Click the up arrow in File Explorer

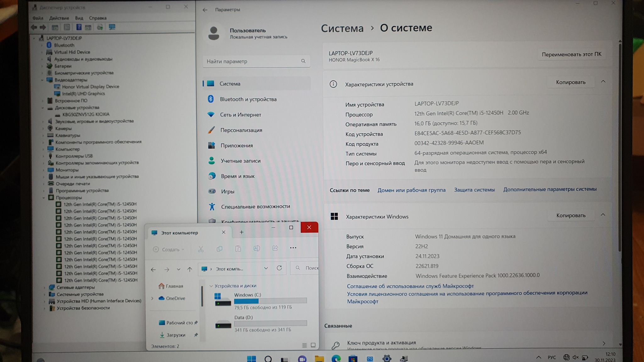coord(190,269)
